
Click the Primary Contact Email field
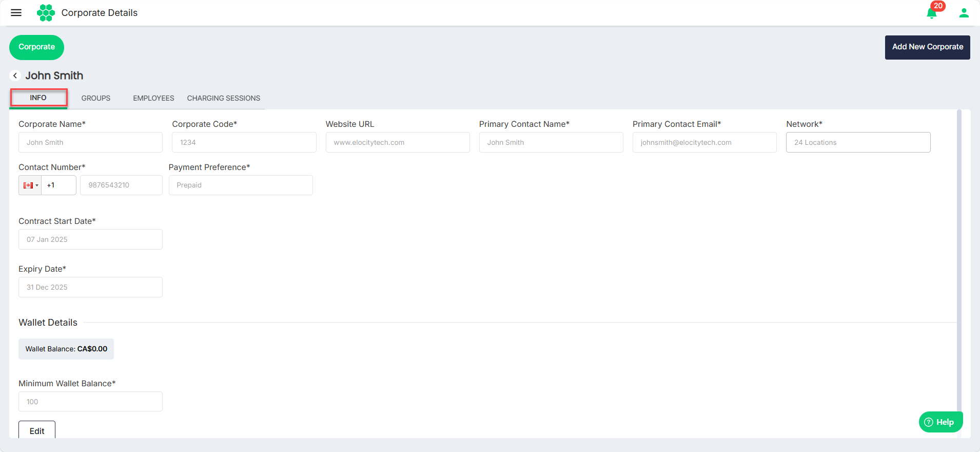704,142
